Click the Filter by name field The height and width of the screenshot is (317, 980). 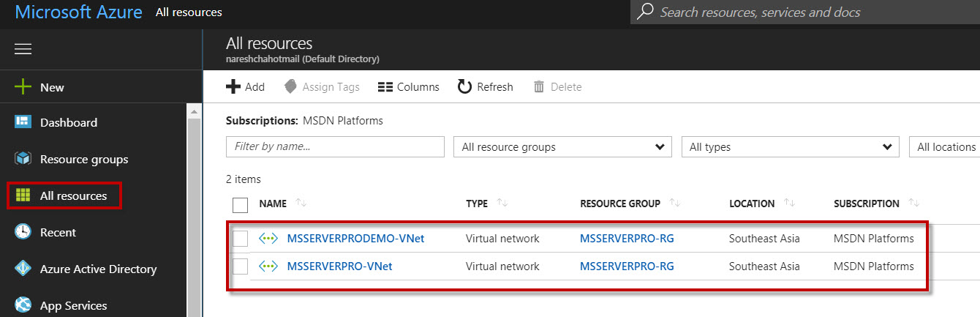pos(335,147)
